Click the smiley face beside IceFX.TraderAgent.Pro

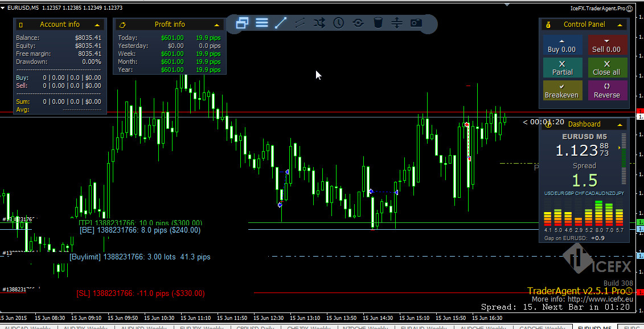(x=630, y=8)
